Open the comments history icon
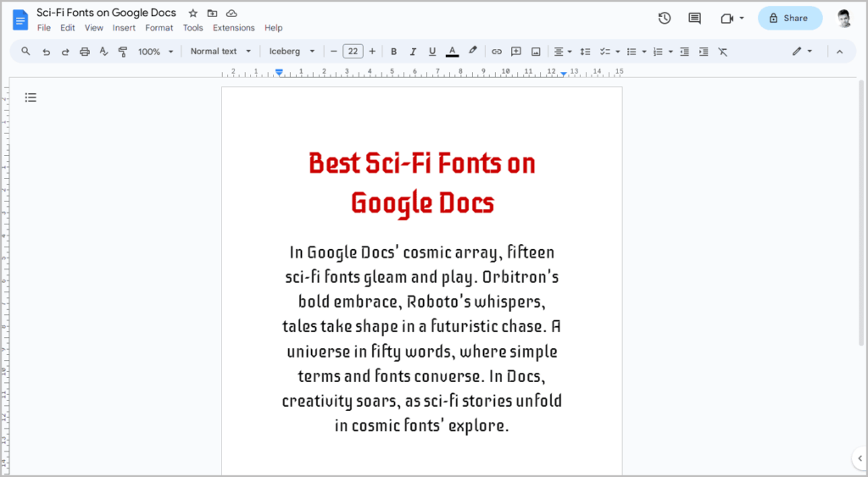 click(x=694, y=19)
